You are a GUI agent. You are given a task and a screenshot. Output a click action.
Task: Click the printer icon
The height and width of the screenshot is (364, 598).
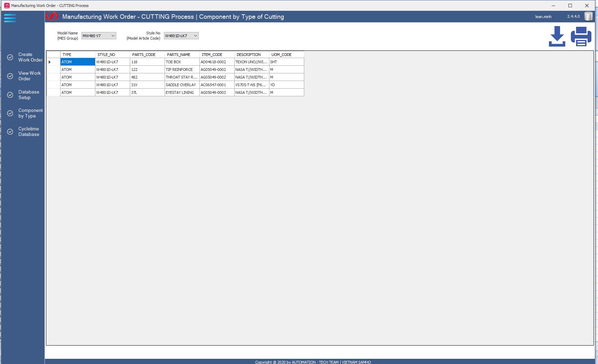click(581, 36)
